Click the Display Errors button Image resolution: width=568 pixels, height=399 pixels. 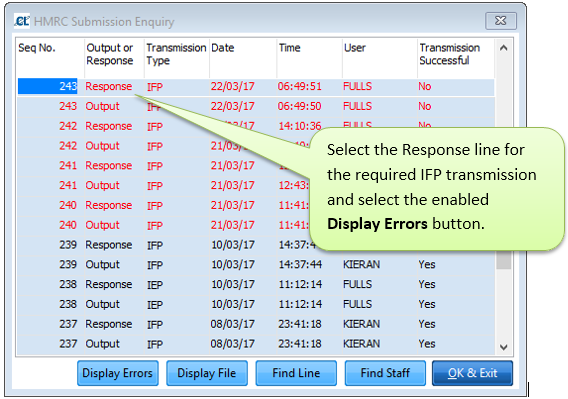coord(118,373)
